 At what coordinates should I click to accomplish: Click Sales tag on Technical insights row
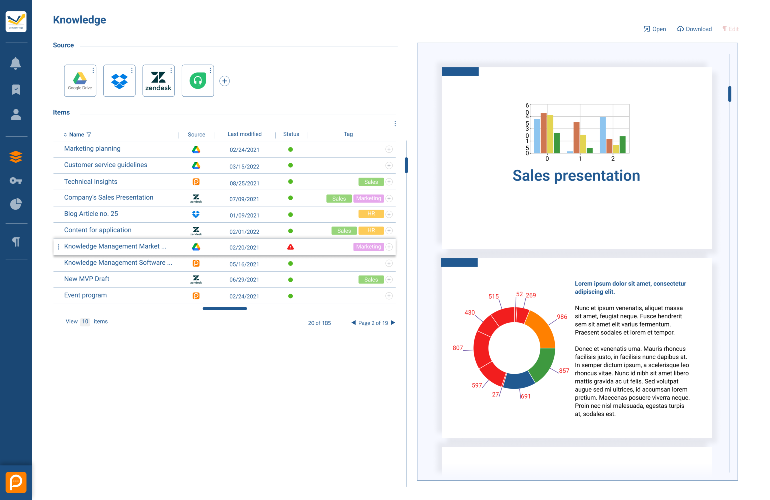click(x=371, y=182)
